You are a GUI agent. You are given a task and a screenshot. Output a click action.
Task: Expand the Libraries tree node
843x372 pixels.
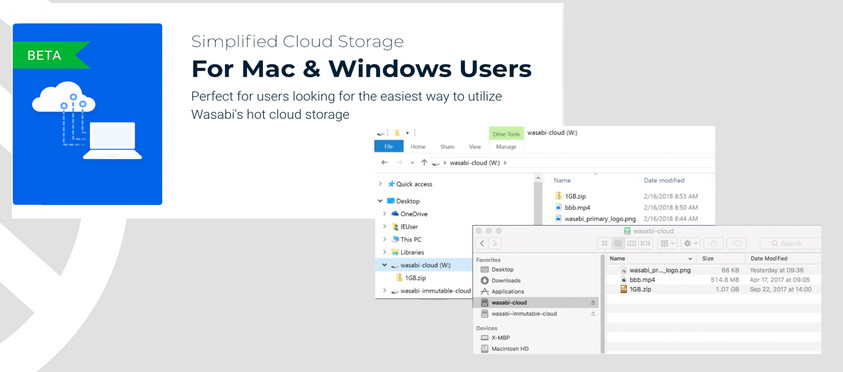384,252
